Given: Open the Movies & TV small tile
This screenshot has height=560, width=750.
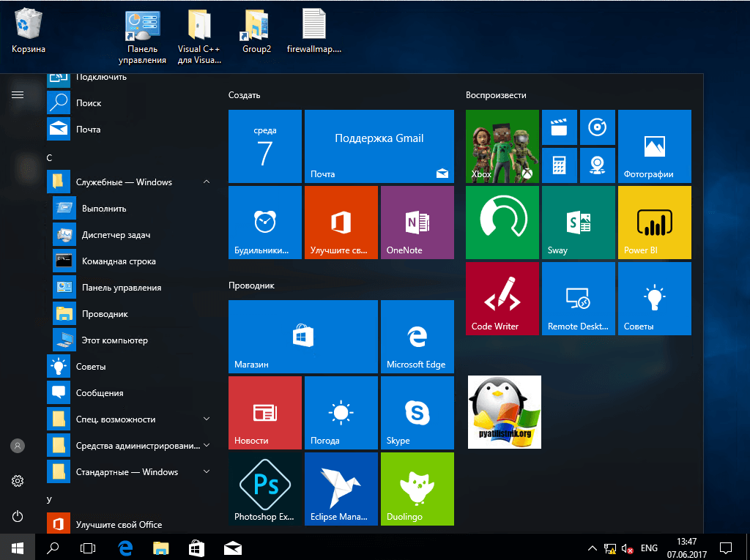Looking at the screenshot, I should [559, 127].
